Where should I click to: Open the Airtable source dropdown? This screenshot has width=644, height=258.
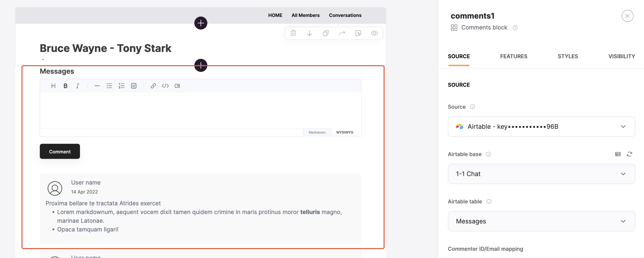(541, 127)
